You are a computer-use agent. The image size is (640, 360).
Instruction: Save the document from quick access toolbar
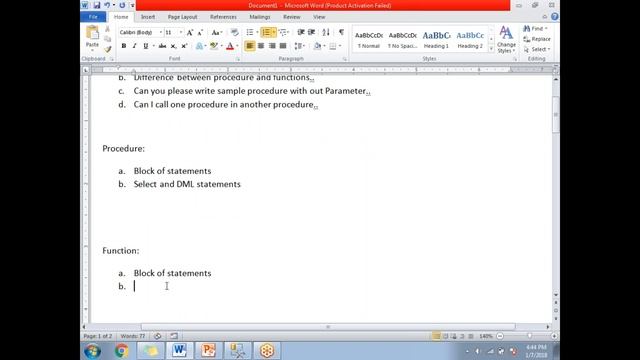point(97,5)
